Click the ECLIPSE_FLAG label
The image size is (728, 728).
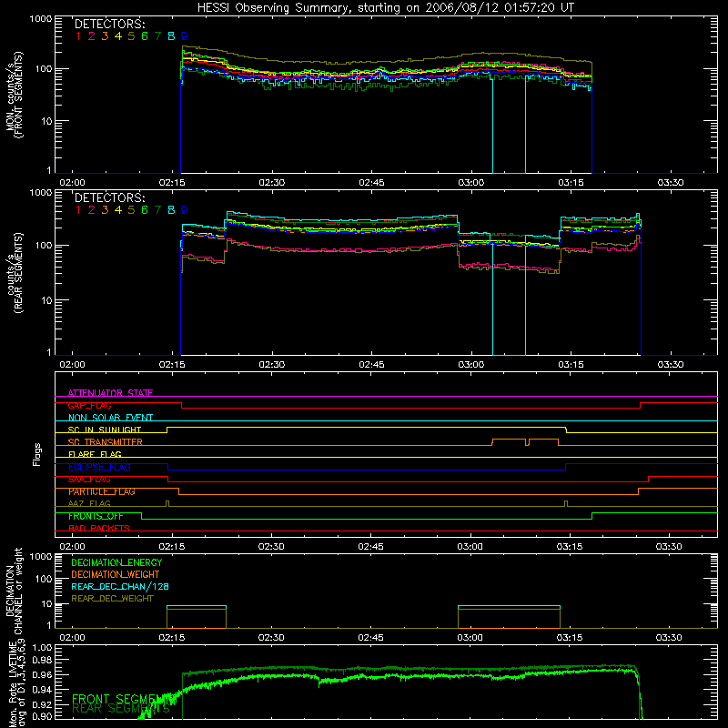pos(99,467)
